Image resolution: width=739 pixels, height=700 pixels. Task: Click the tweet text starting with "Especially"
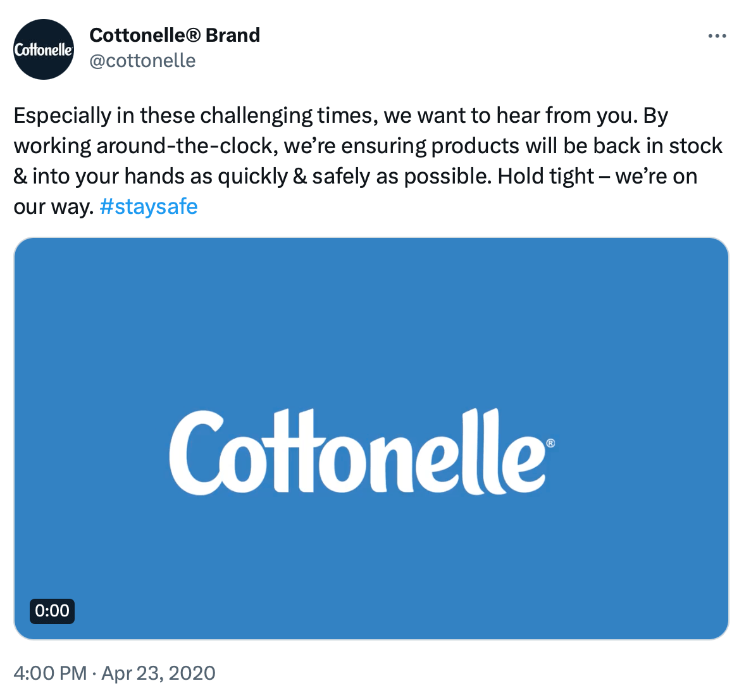tap(367, 161)
